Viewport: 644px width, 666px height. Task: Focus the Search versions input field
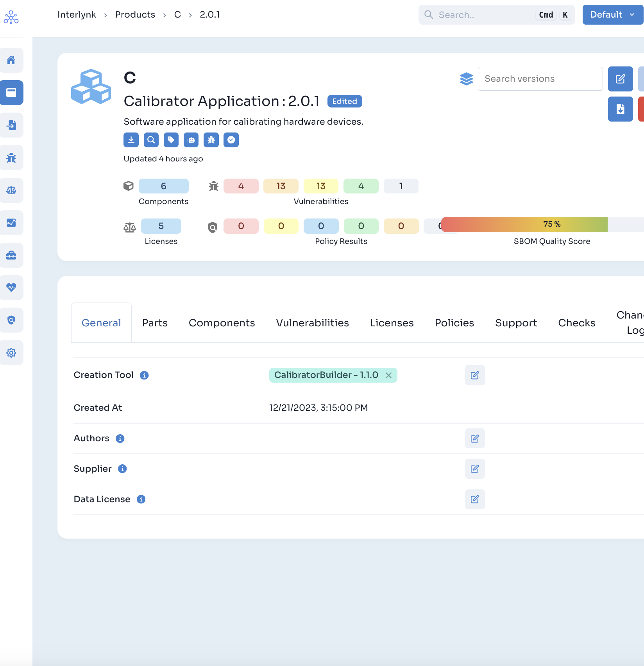pos(540,79)
